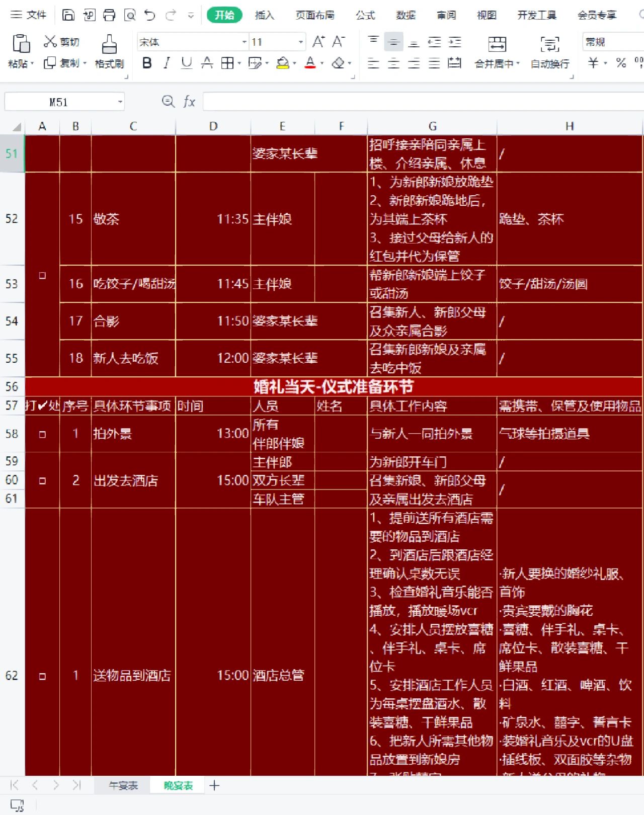Open the 公式 ribbon tab
Image resolution: width=644 pixels, height=815 pixels.
[x=365, y=15]
